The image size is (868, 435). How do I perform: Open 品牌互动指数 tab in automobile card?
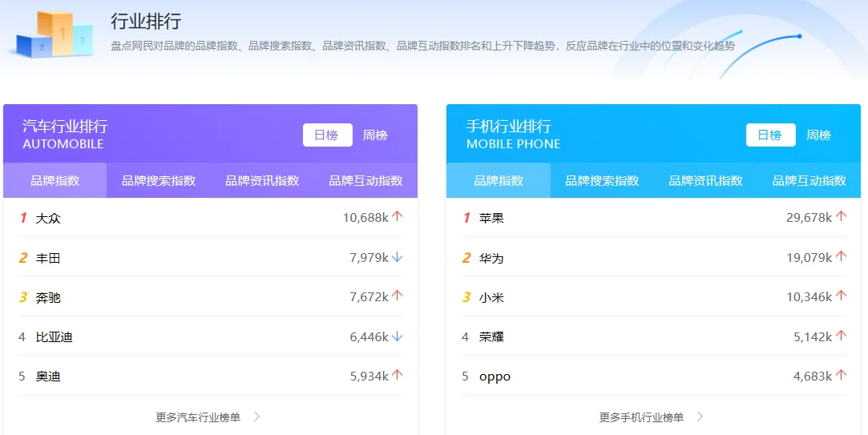[365, 180]
